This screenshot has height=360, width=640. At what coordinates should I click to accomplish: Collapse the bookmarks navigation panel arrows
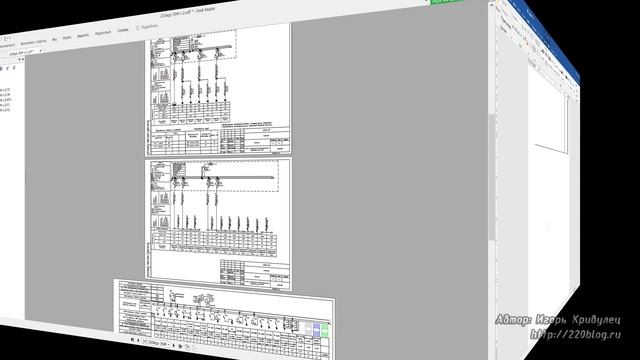coord(21,59)
